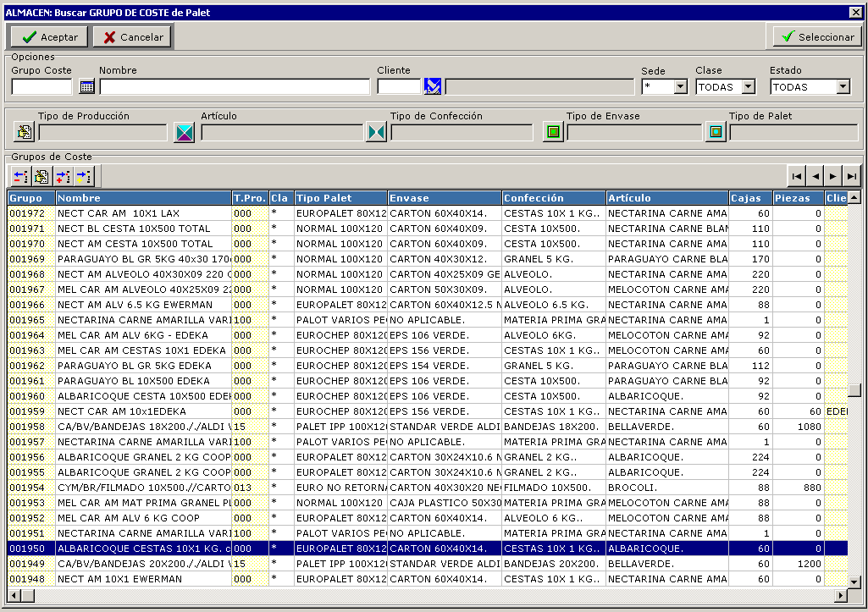Image resolution: width=868 pixels, height=612 pixels.
Task: Click the Tipo de Envase green icon
Action: click(553, 132)
